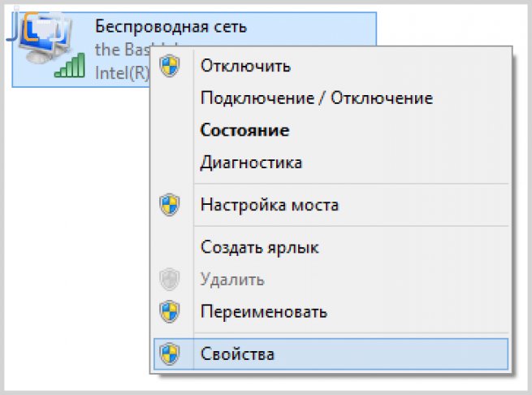Open Свойства at the menu bottom
Viewport: 532px width, 395px height.
[x=331, y=354]
